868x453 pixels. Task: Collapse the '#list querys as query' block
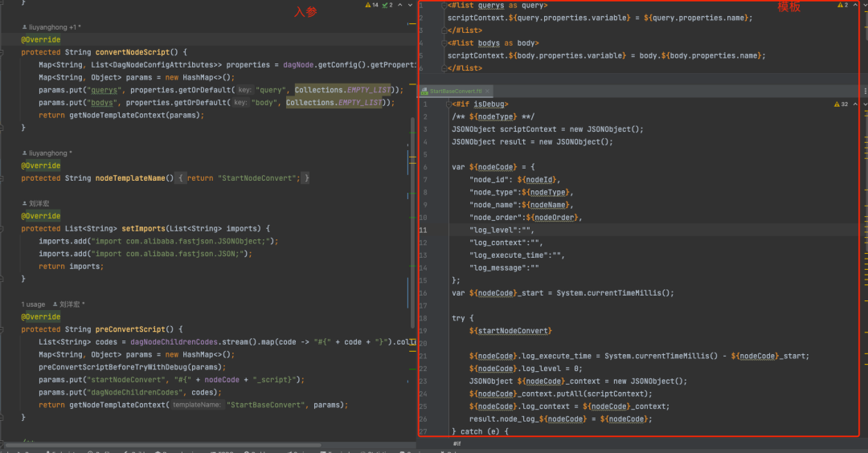444,6
